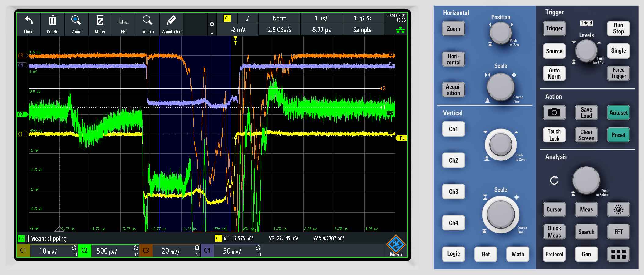Open the 1 µs/ time scale field
This screenshot has width=644, height=275.
point(321,18)
